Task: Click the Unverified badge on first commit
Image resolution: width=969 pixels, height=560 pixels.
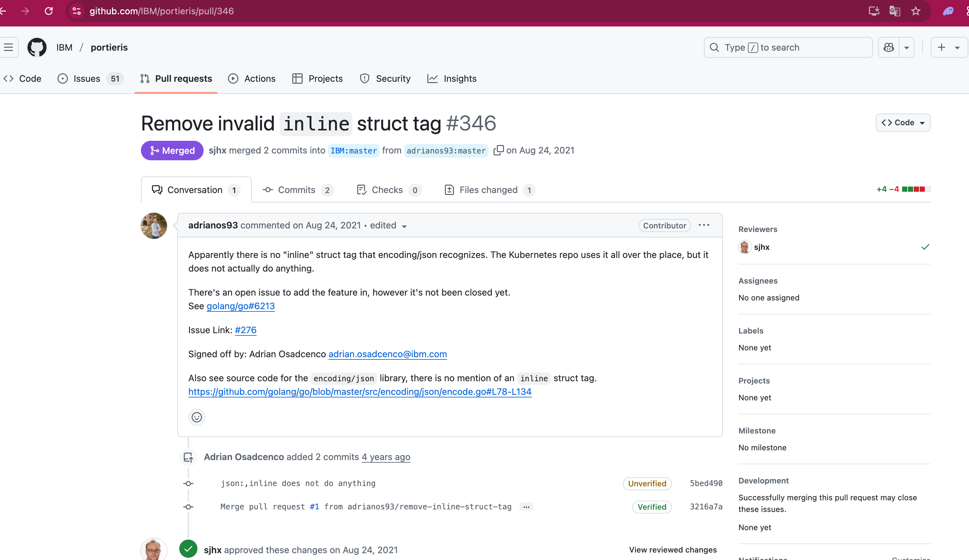Action: click(x=647, y=483)
